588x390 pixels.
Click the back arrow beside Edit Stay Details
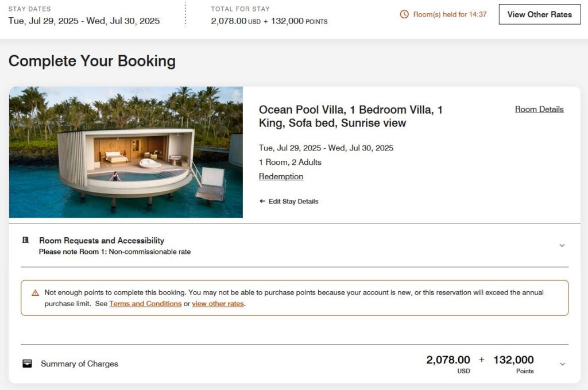[x=262, y=202]
